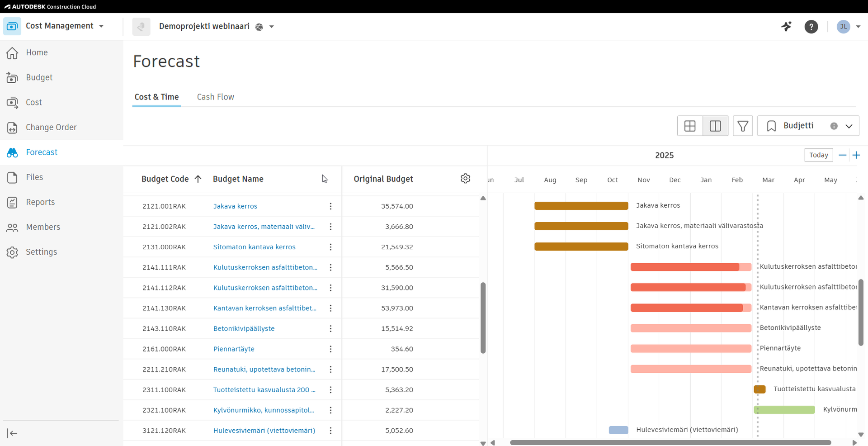Viewport: 868px width, 446px height.
Task: Zoom out the timeline with minus
Action: click(842, 155)
